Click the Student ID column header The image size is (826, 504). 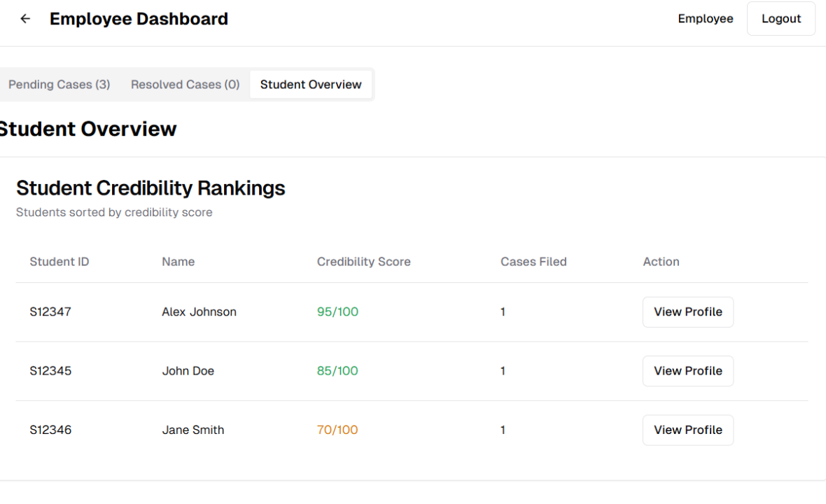pos(59,262)
